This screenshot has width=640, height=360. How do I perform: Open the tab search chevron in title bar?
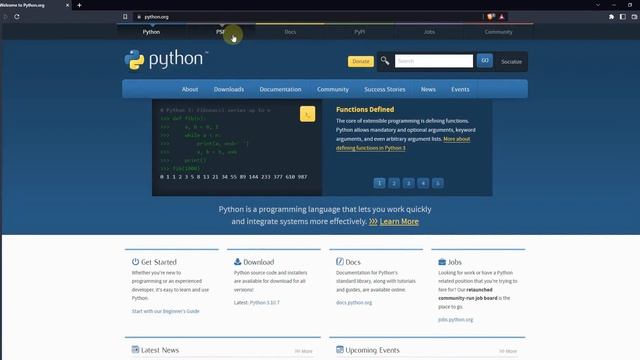[x=598, y=5]
